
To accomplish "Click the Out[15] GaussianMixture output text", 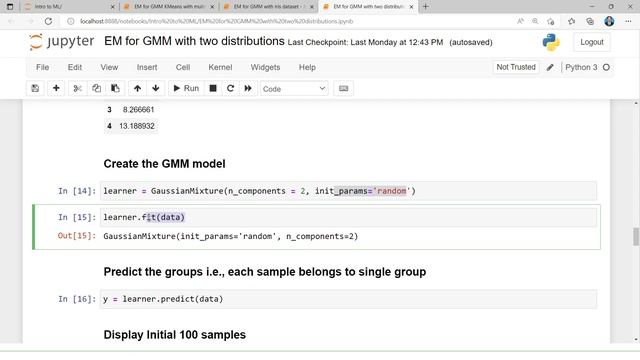I will 231,236.
